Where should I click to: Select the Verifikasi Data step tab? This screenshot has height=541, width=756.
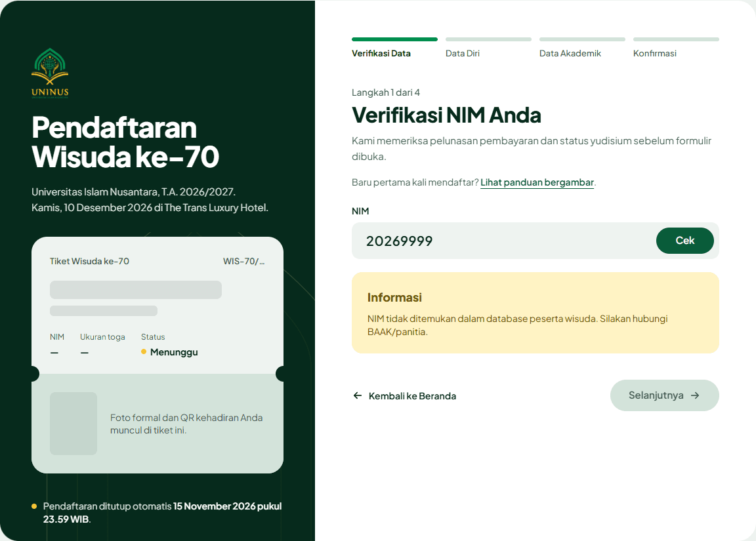pyautogui.click(x=381, y=54)
